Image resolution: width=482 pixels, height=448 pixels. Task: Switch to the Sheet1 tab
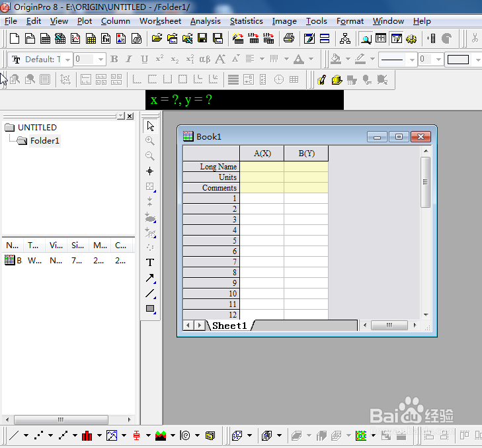tap(229, 326)
